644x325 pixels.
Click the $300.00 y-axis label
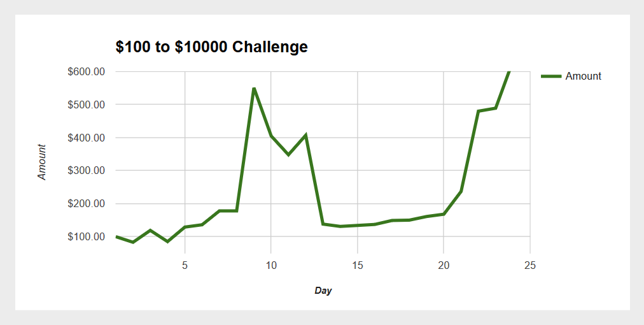87,170
